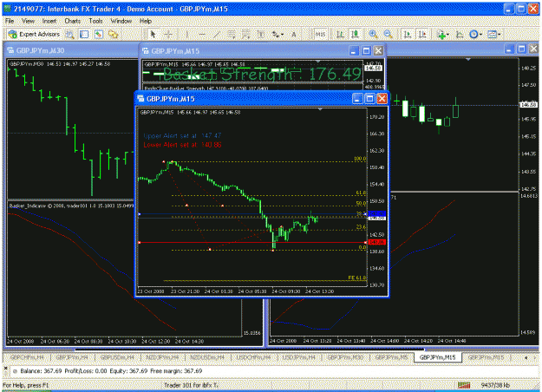Open the Expert Advisors toolbar button
The image size is (542, 392).
(34, 34)
